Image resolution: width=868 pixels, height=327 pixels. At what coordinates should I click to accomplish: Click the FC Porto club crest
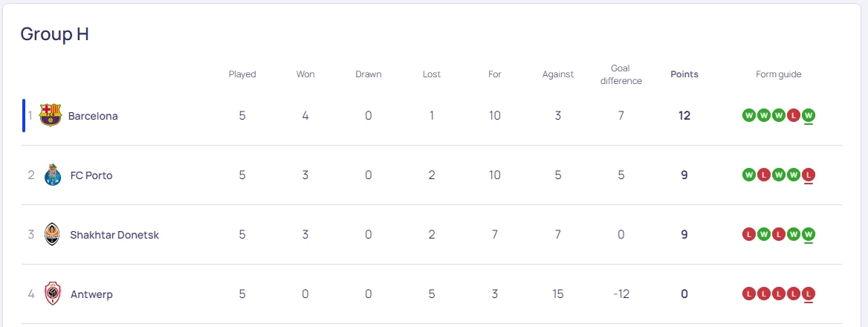point(52,175)
